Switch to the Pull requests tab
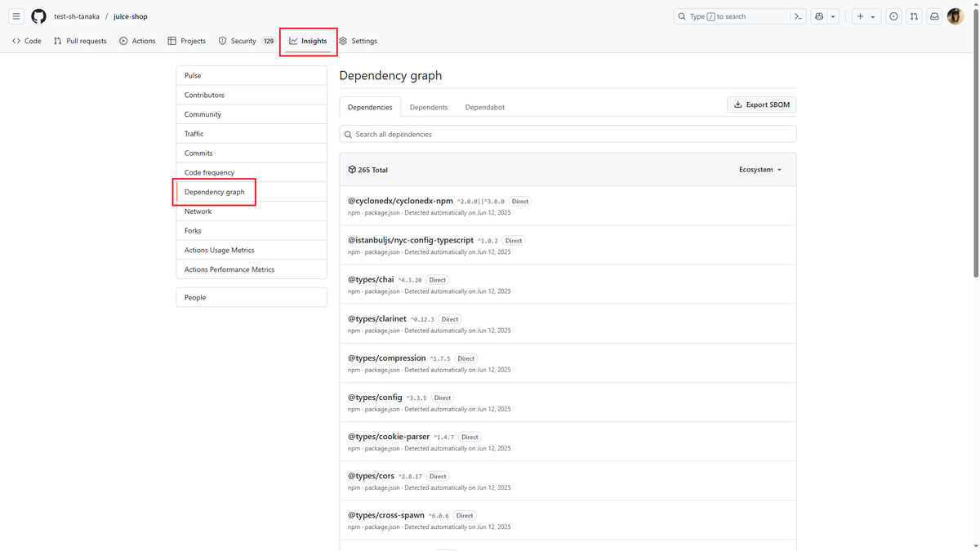 (x=80, y=41)
